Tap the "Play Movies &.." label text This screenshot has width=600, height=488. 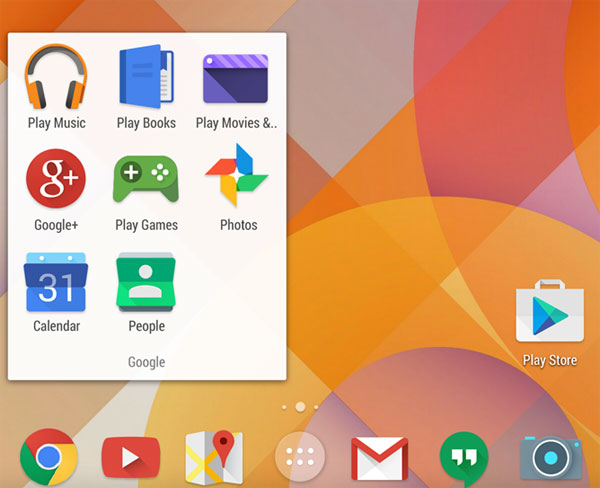tap(236, 123)
